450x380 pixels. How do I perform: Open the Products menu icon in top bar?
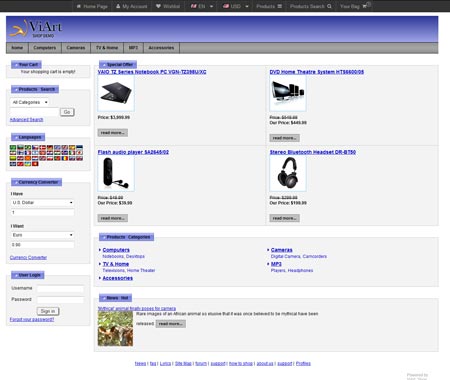[x=280, y=6]
